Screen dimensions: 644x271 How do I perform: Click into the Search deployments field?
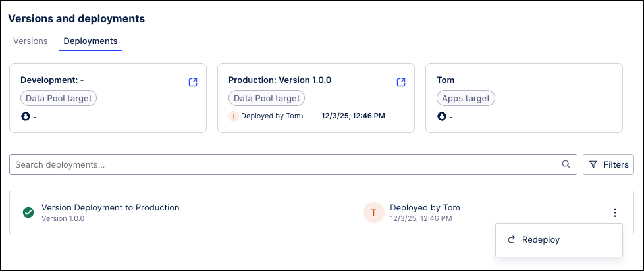coord(283,164)
